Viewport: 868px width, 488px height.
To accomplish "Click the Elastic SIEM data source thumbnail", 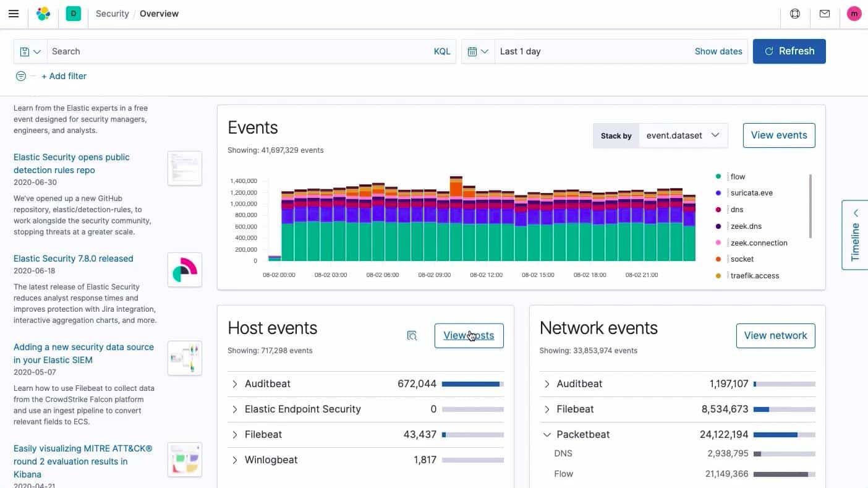I will click(185, 358).
